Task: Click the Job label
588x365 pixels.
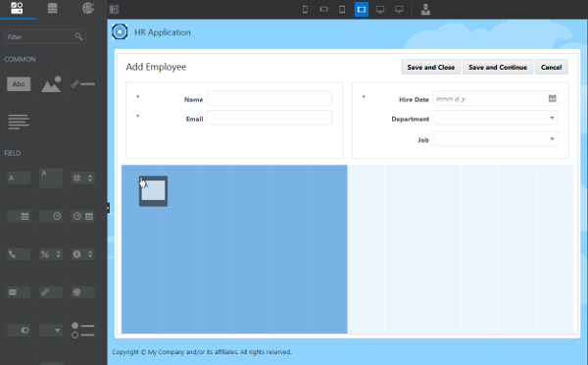Action: (x=423, y=140)
